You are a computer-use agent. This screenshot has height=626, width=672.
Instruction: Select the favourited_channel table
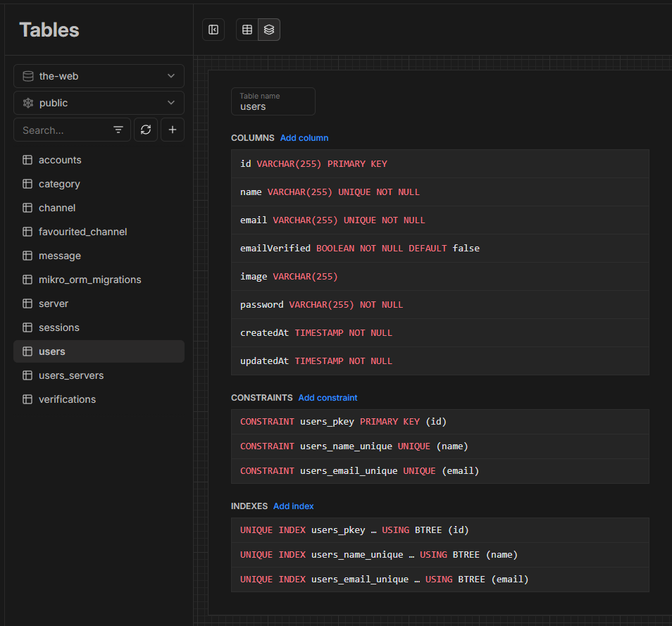(82, 232)
